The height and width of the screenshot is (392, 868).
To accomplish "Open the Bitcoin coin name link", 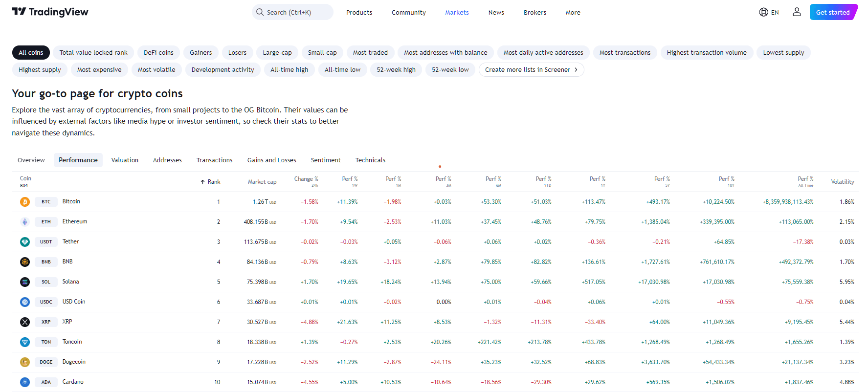I will [x=71, y=201].
